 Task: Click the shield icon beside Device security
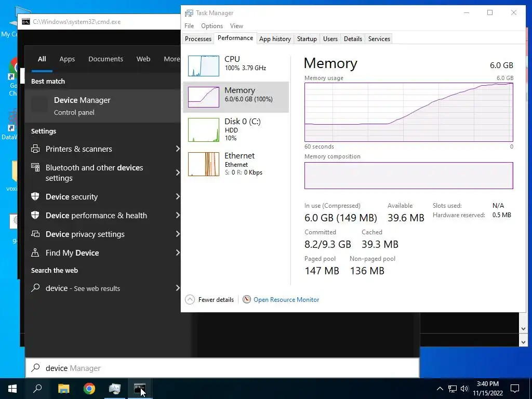click(x=35, y=196)
